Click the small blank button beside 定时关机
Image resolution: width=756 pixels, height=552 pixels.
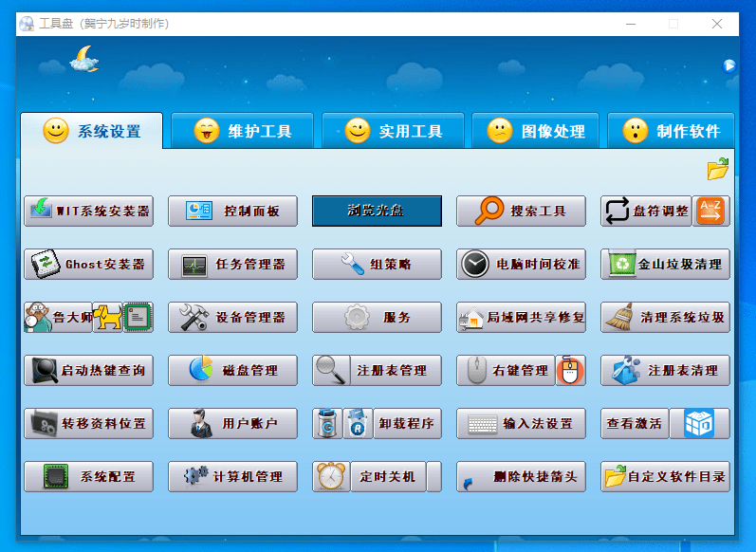(x=434, y=476)
